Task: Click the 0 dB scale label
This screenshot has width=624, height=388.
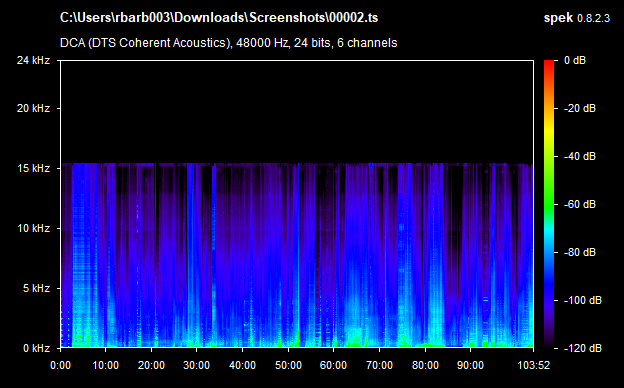Action: [x=575, y=60]
